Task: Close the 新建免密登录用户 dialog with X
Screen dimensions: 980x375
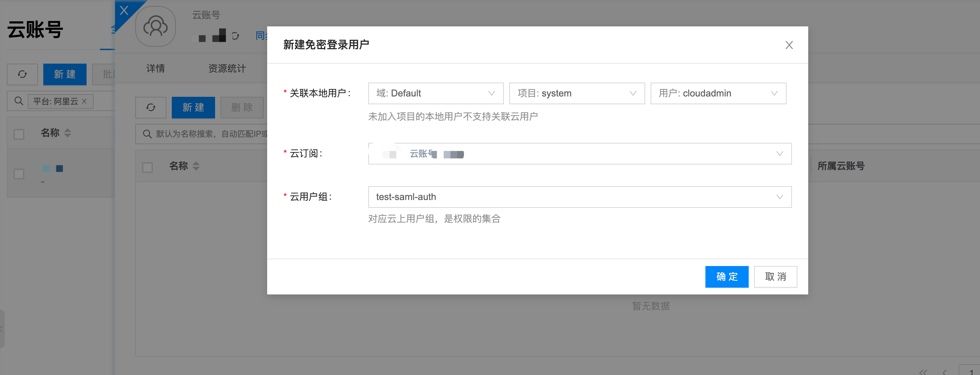Action: 789,45
